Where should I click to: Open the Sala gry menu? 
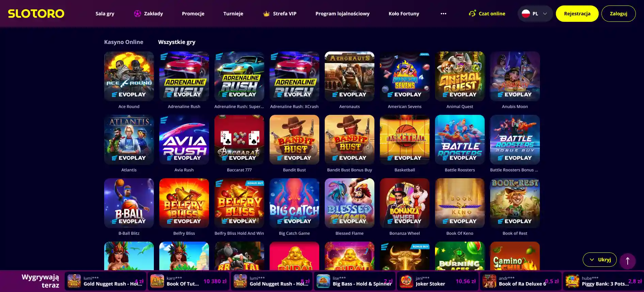(105, 14)
